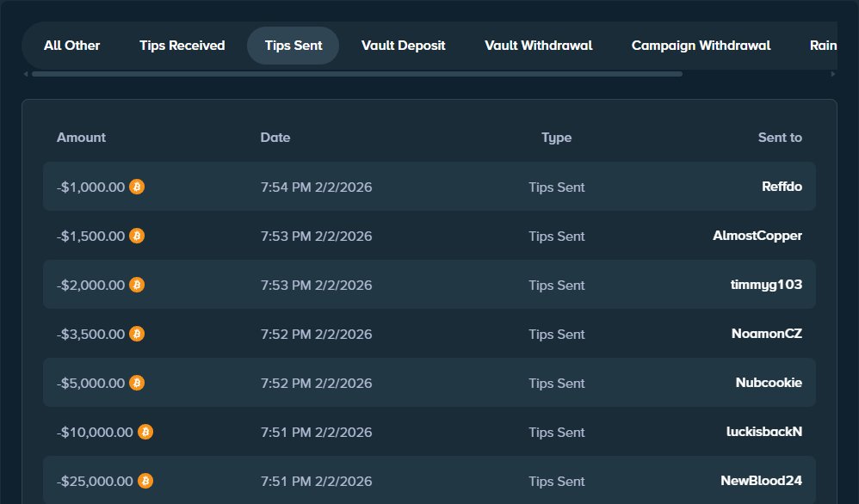Select the -$2,000.00 amount
The image size is (859, 504).
tap(91, 285)
